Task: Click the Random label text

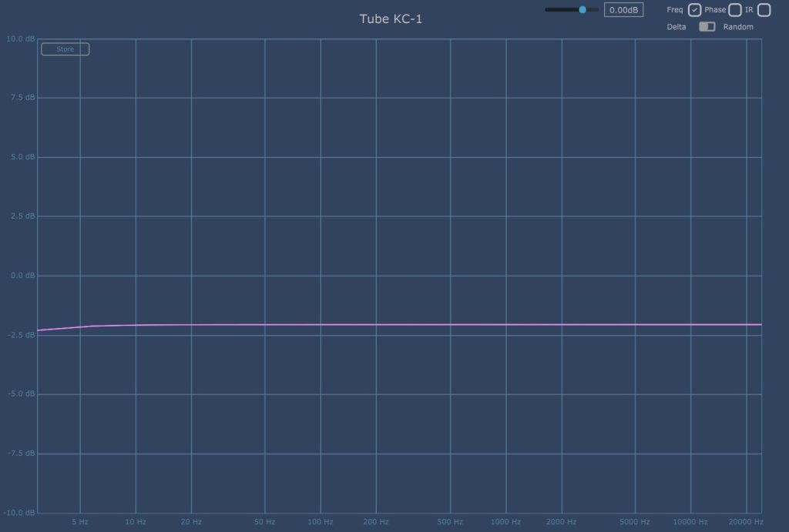Action: pyautogui.click(x=738, y=27)
